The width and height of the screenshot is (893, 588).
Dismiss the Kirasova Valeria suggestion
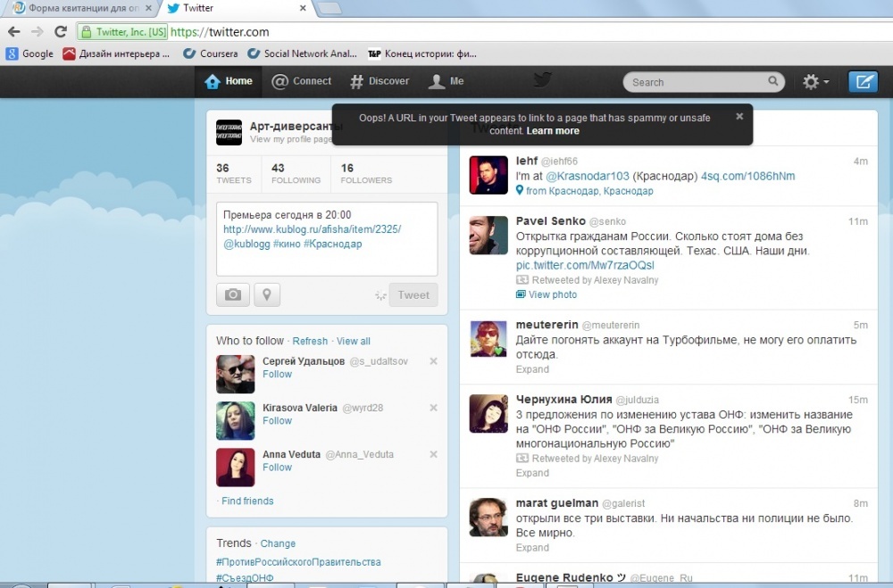click(433, 408)
